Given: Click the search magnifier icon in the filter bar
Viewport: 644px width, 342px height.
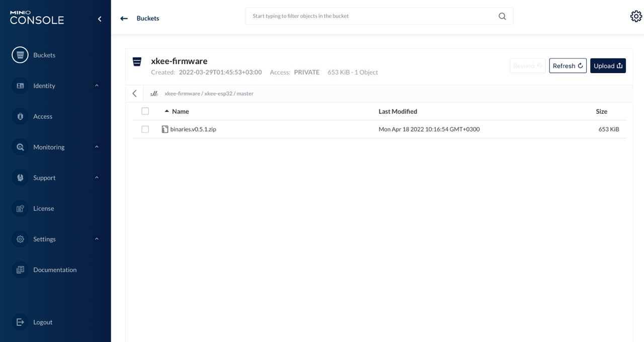Looking at the screenshot, I should (502, 16).
